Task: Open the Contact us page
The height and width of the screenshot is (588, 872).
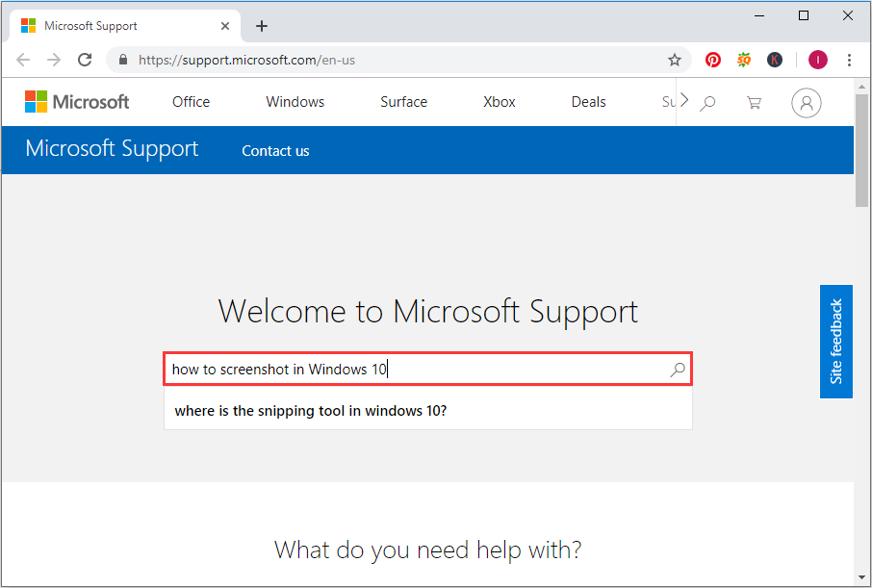Action: point(275,150)
